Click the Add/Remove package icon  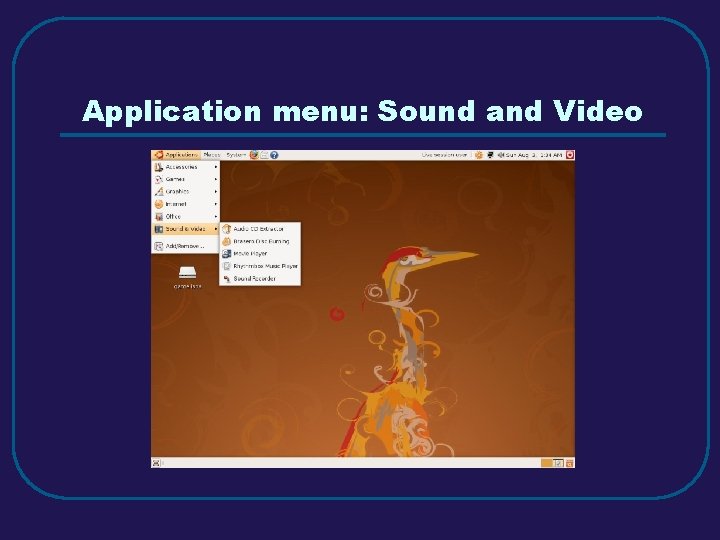[x=158, y=247]
